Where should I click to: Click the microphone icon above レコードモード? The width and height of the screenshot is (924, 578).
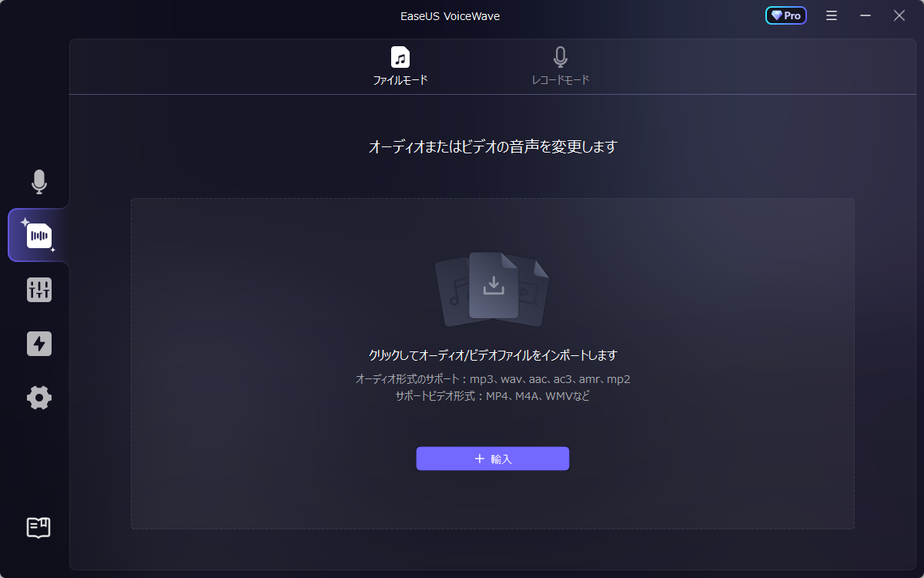[x=561, y=57]
